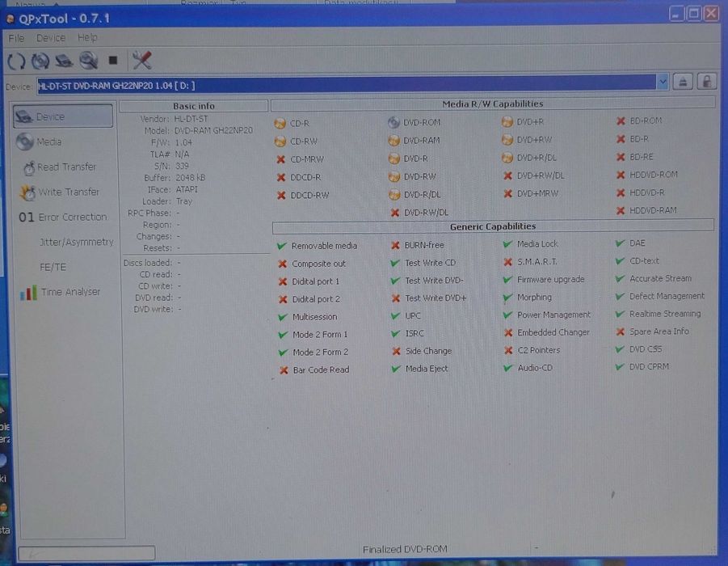The width and height of the screenshot is (728, 566).
Task: Click the Removable media check mark
Action: pyautogui.click(x=282, y=246)
